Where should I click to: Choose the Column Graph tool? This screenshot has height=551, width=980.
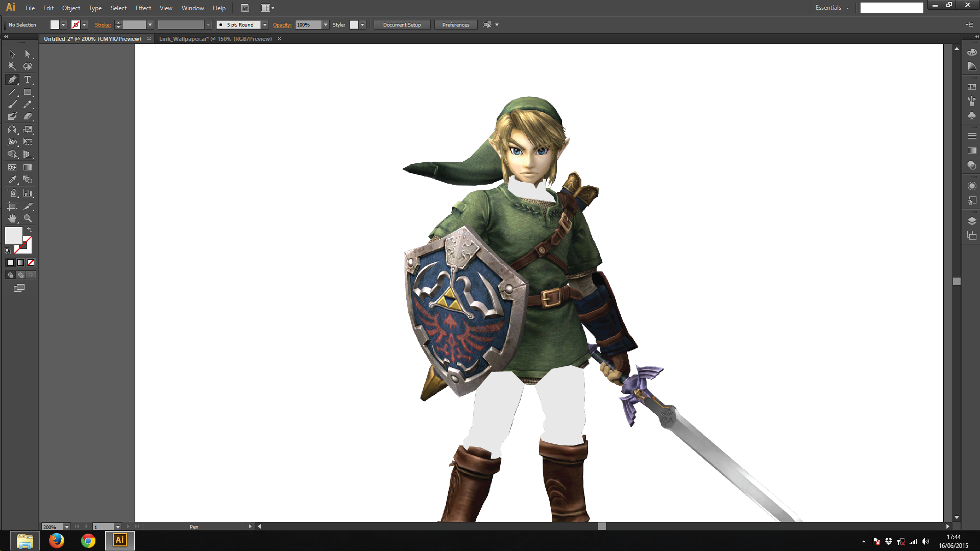(28, 193)
